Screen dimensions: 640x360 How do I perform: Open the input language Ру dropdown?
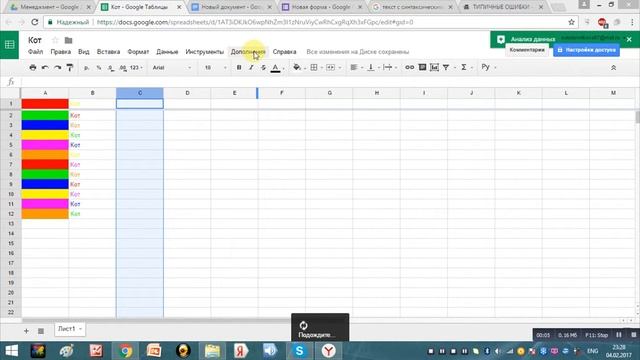pyautogui.click(x=488, y=67)
